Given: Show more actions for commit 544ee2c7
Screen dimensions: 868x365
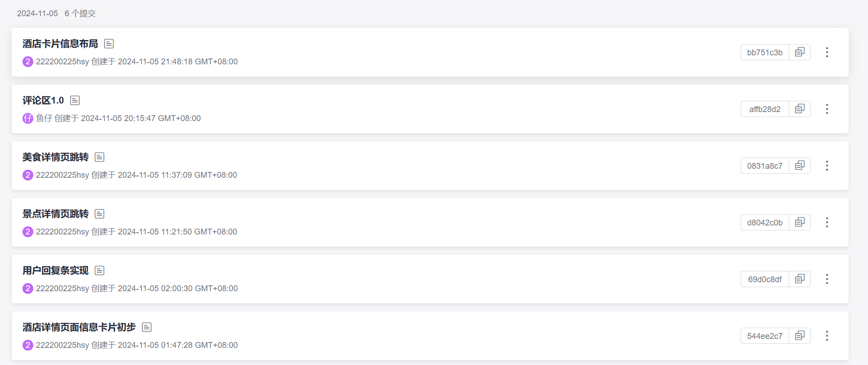Looking at the screenshot, I should coord(827,336).
